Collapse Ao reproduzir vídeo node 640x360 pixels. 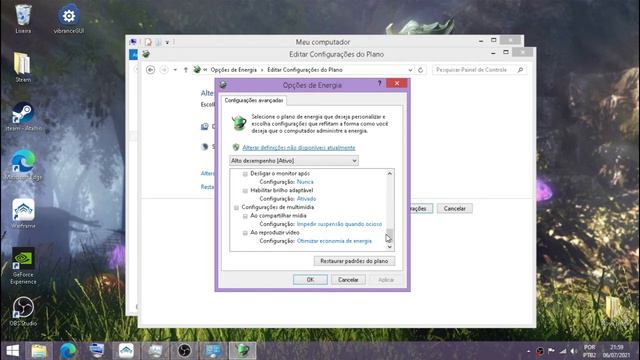pos(245,233)
